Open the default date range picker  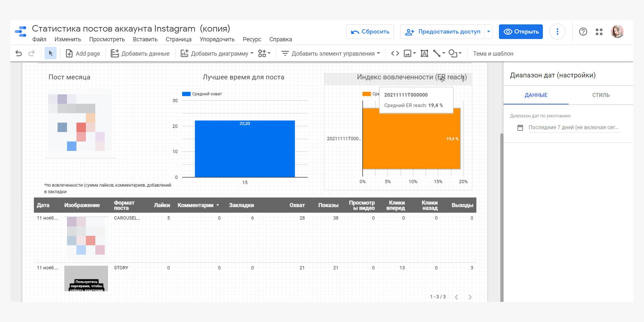coord(573,127)
